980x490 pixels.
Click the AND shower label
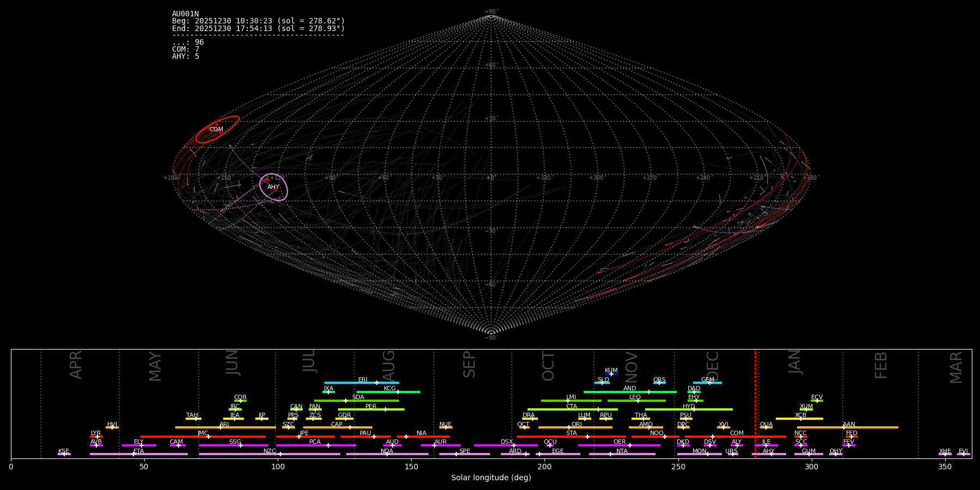coord(629,389)
